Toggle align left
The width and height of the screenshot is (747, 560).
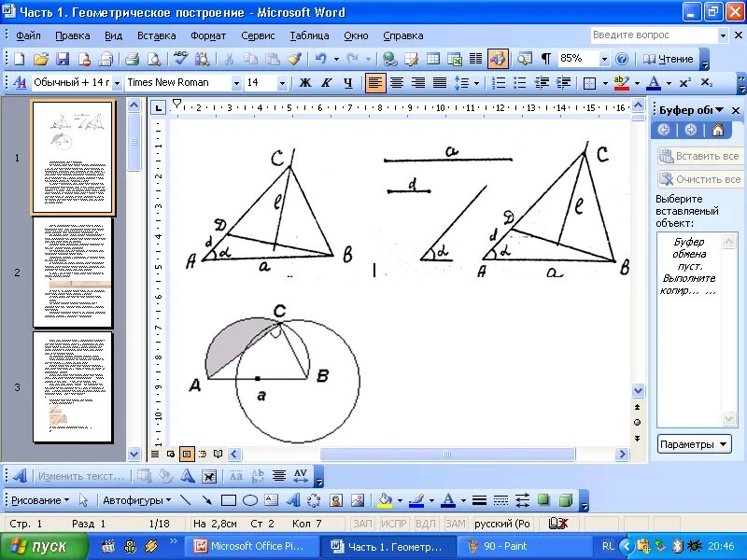pos(375,83)
